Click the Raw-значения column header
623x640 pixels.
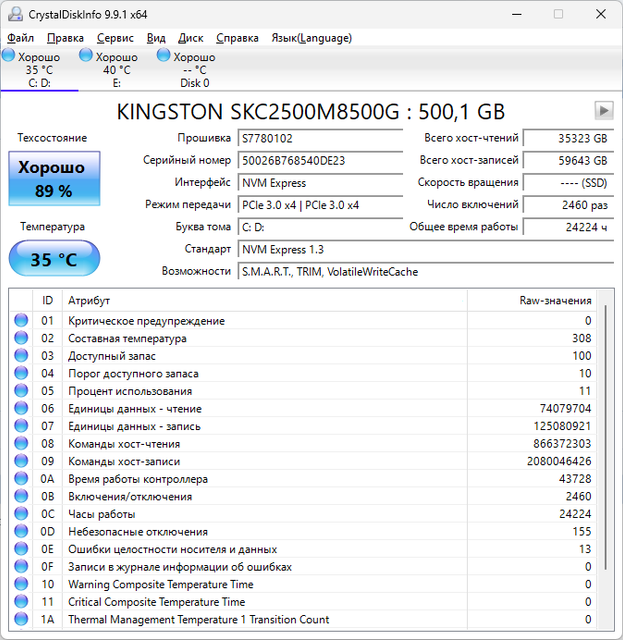532,301
